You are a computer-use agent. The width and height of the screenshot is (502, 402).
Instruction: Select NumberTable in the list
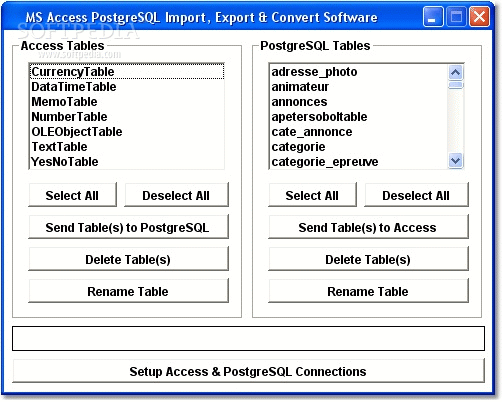click(127, 117)
